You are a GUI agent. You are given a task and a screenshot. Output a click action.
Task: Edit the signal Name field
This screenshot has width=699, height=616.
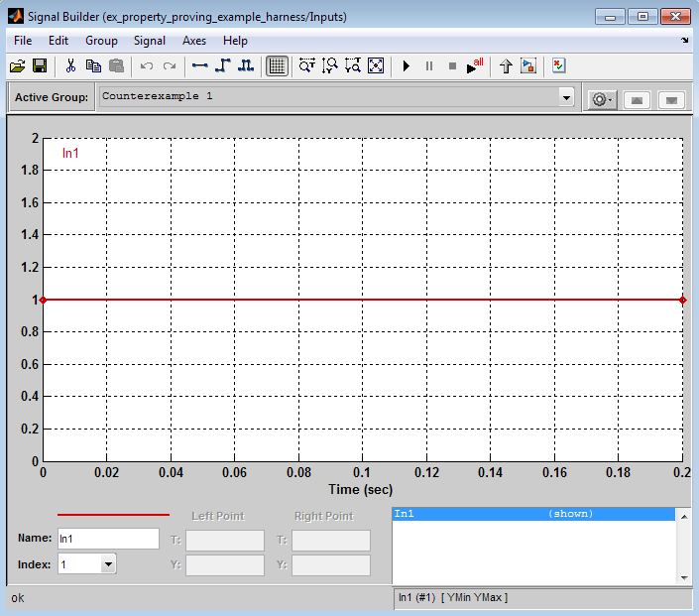[x=108, y=539]
